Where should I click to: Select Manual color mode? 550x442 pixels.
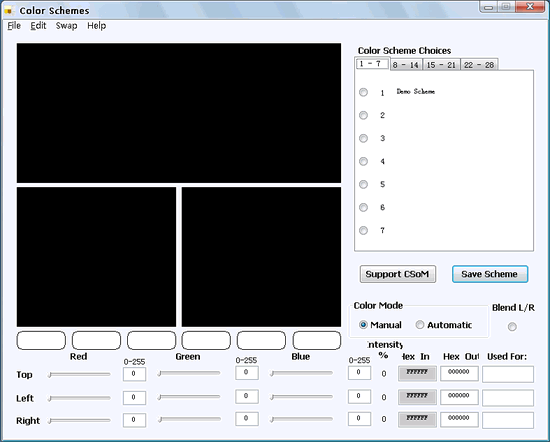(363, 325)
